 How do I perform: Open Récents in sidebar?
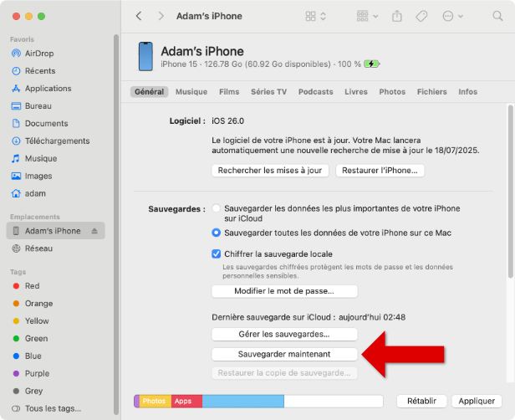(x=40, y=70)
